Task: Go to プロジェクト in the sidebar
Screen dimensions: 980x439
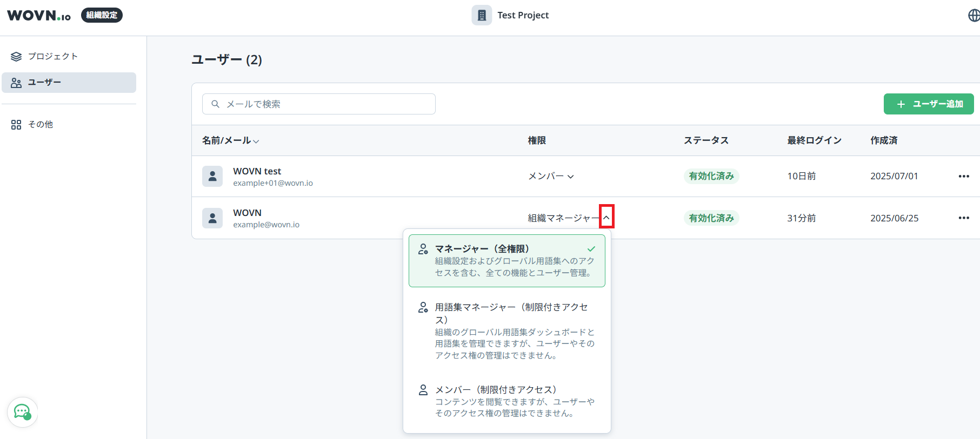Action: pos(69,56)
